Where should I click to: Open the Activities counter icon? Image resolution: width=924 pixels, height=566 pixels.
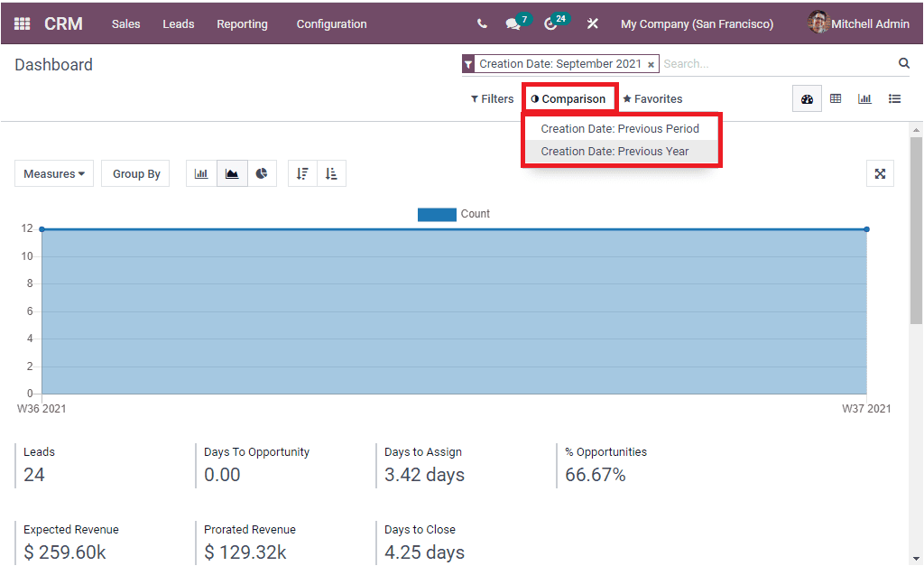[550, 23]
